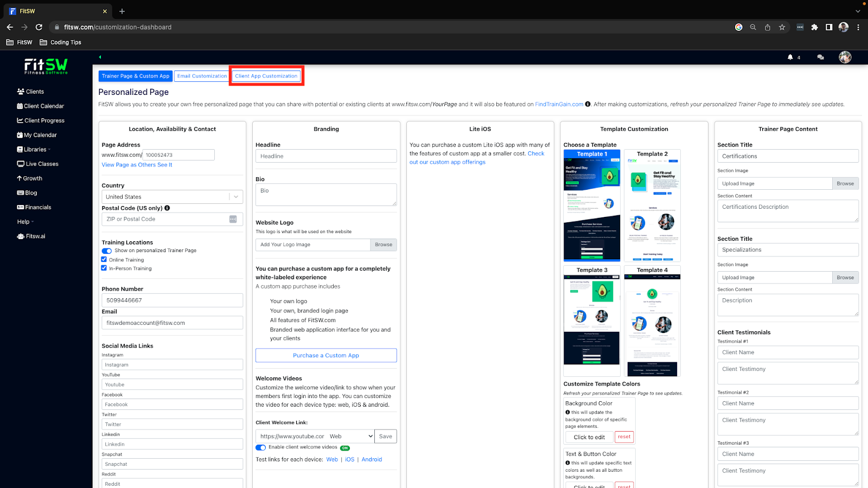Open Fitsw.ai from the sidebar
The image size is (868, 488).
(31, 236)
